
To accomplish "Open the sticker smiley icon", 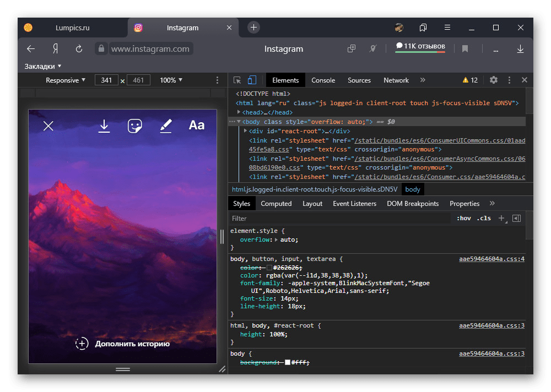I will (135, 126).
